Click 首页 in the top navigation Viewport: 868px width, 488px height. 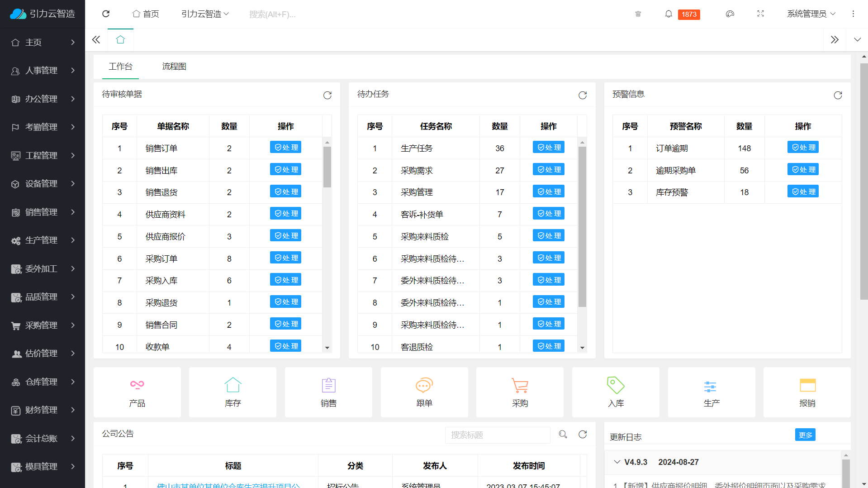pyautogui.click(x=145, y=14)
